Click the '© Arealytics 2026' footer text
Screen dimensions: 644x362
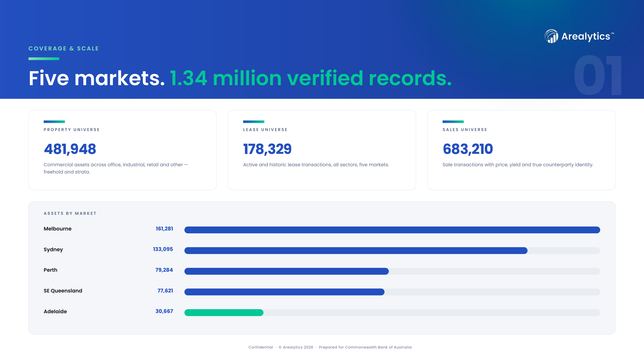click(296, 347)
